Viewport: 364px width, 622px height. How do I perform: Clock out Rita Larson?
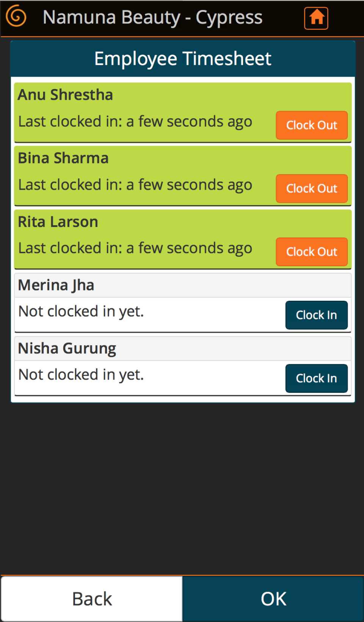[311, 252]
